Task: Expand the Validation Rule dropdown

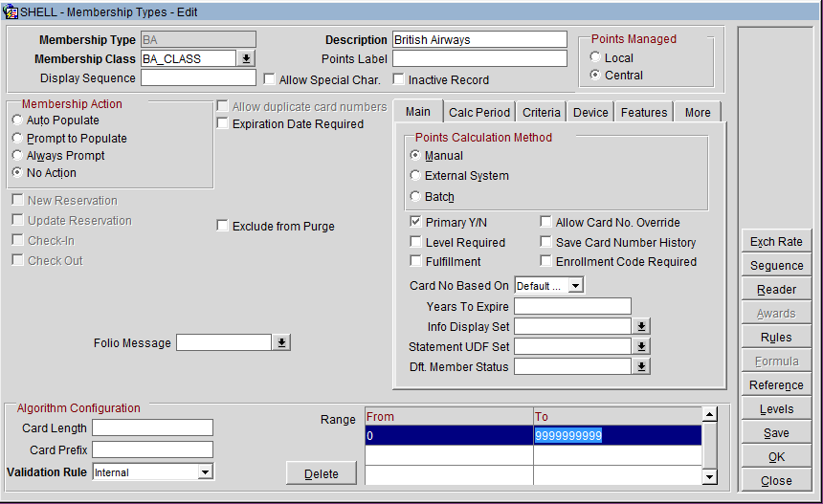Action: (x=204, y=472)
